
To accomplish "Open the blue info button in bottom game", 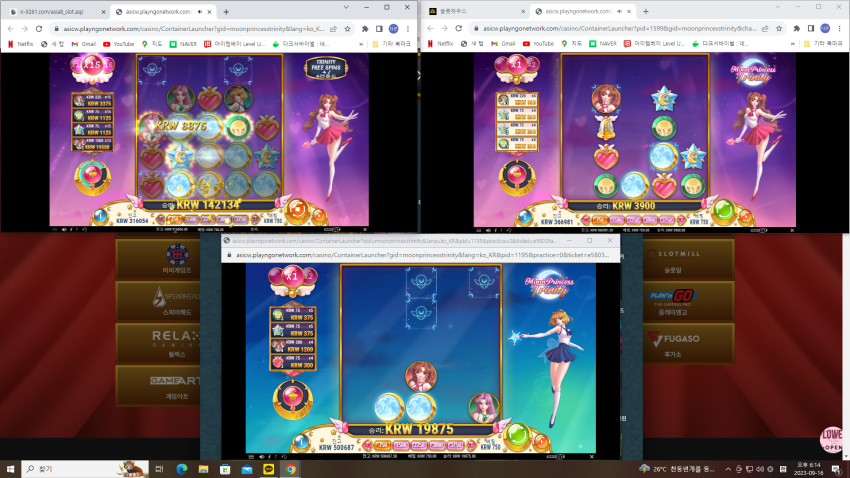I will pos(301,442).
